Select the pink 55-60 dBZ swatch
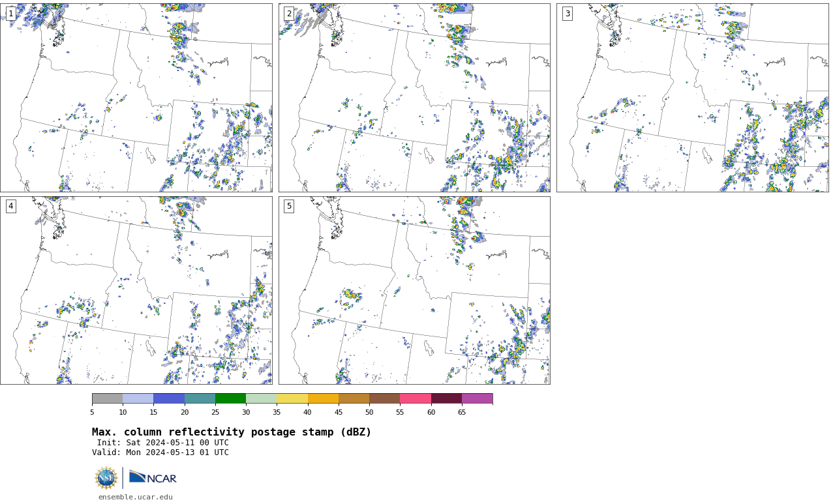Image resolution: width=835 pixels, height=504 pixels. (416, 398)
